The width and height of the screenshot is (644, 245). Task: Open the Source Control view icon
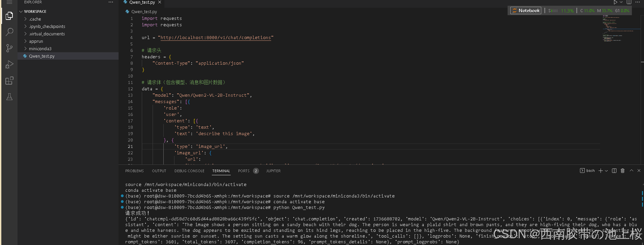pyautogui.click(x=9, y=48)
